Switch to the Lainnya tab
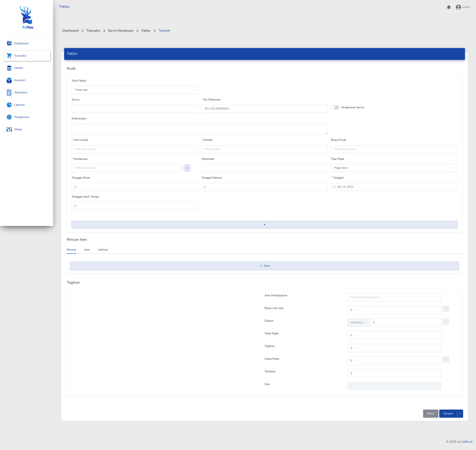 coord(103,250)
